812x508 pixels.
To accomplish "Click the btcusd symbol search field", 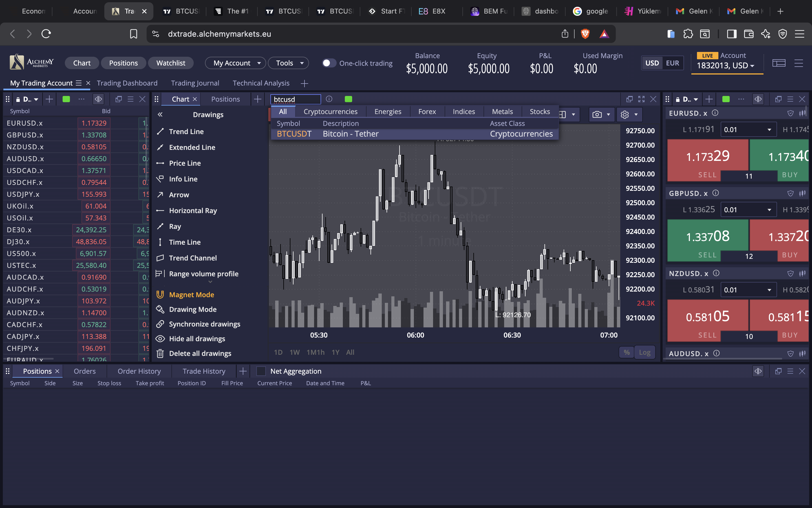I will 295,99.
